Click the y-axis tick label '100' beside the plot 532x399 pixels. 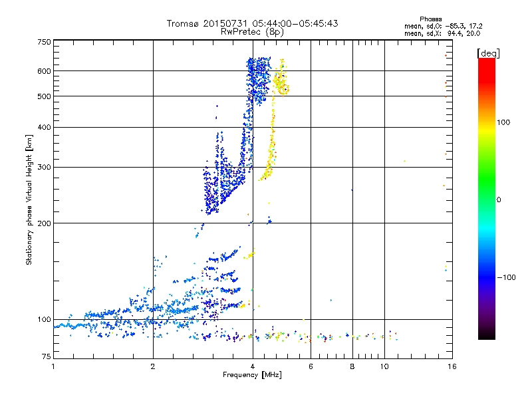coord(45,320)
